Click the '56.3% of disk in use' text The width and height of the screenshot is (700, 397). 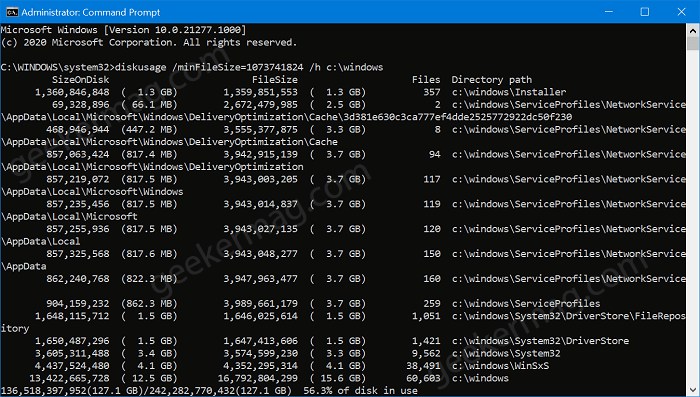tap(361, 391)
